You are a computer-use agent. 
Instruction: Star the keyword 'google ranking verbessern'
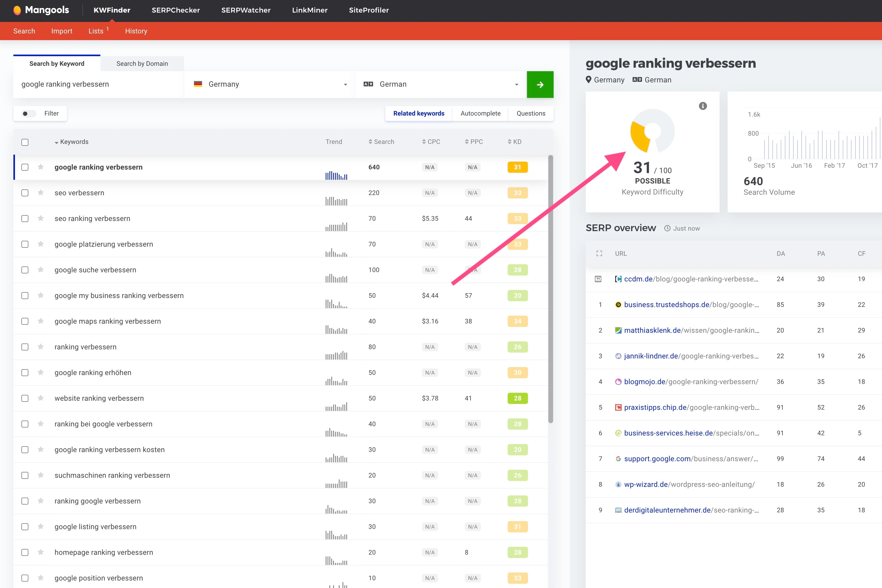[40, 167]
